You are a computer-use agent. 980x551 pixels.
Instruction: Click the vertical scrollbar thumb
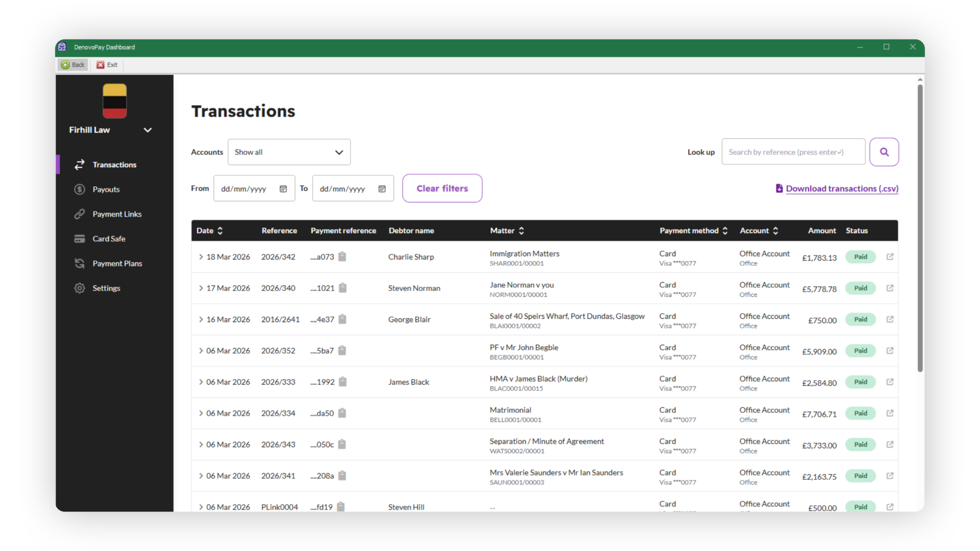click(920, 228)
